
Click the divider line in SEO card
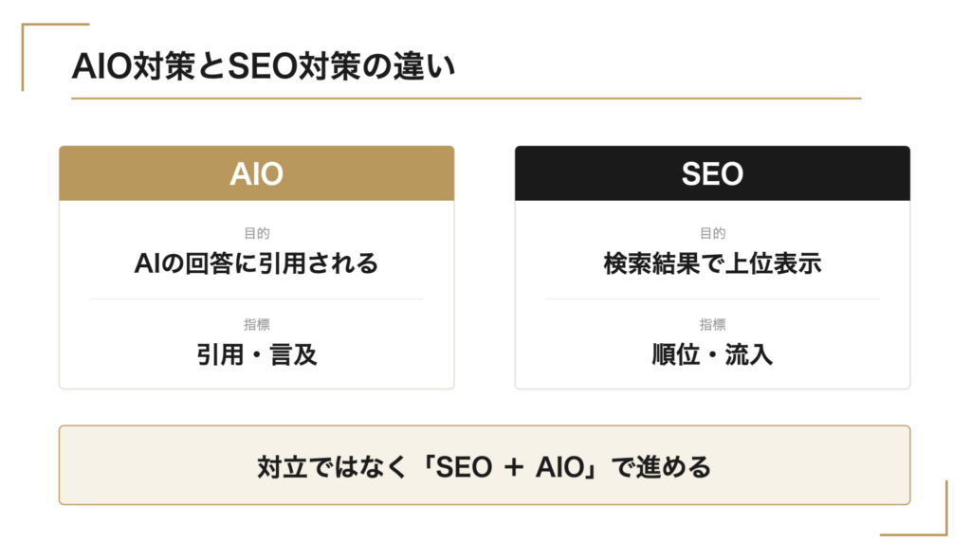(712, 298)
